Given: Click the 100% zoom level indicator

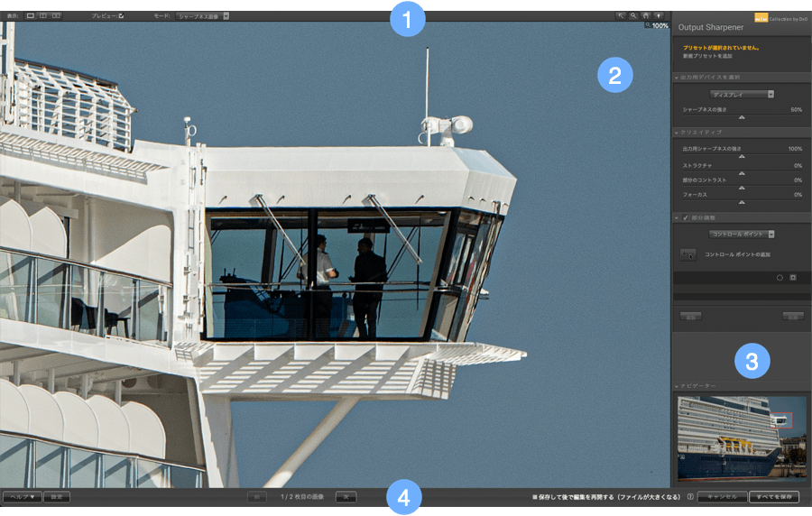Looking at the screenshot, I should pos(657,25).
